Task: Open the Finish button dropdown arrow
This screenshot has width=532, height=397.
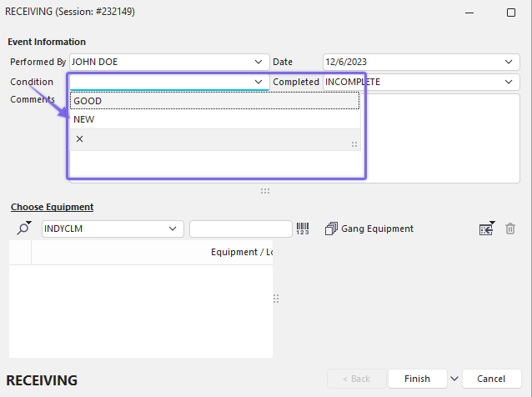Action: (x=454, y=379)
